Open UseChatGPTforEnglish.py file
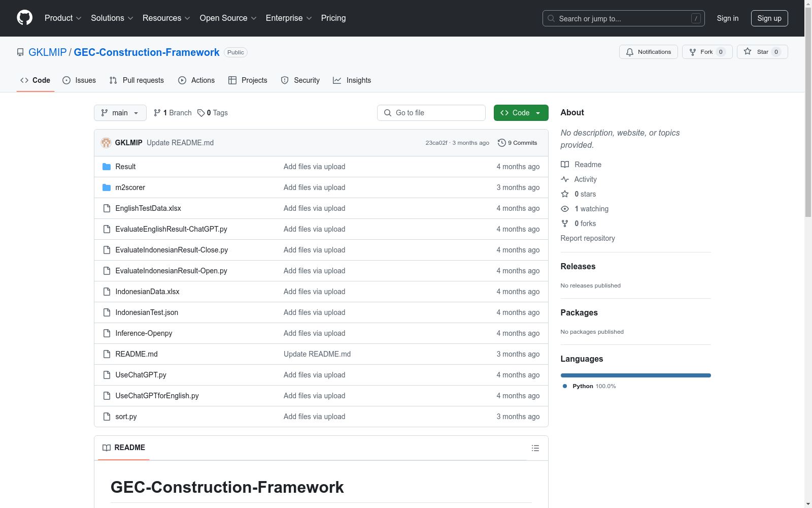This screenshot has width=812, height=508. pyautogui.click(x=157, y=396)
